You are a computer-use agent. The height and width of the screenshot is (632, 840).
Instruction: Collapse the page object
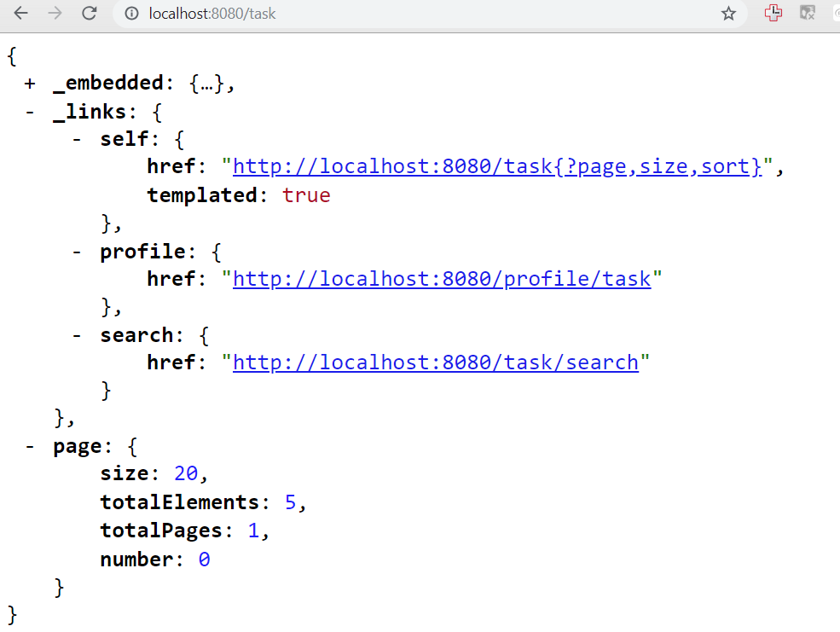tap(29, 446)
